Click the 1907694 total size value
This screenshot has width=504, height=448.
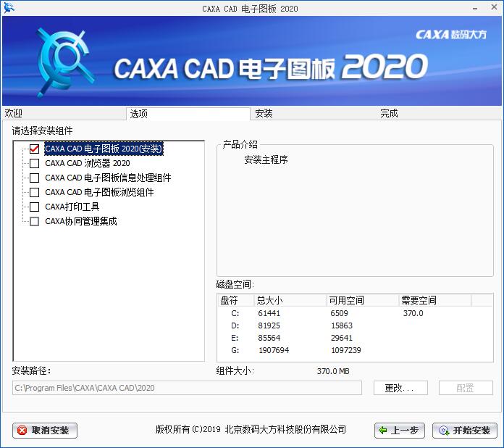(x=274, y=350)
